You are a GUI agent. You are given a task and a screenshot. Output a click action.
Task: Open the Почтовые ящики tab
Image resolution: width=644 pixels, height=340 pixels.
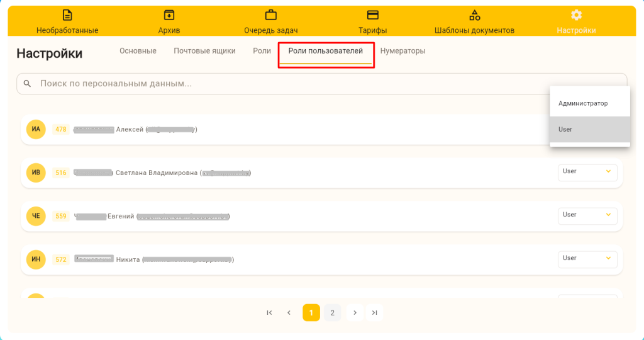tap(204, 51)
